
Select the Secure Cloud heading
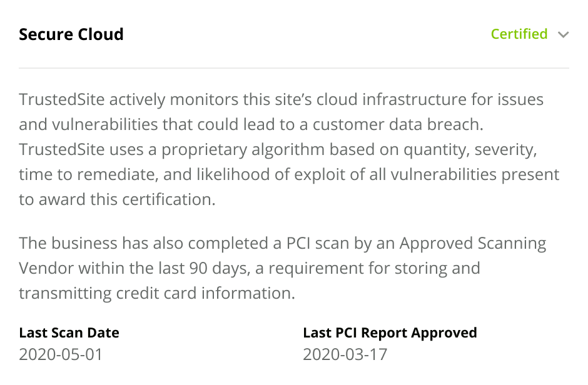(x=71, y=34)
